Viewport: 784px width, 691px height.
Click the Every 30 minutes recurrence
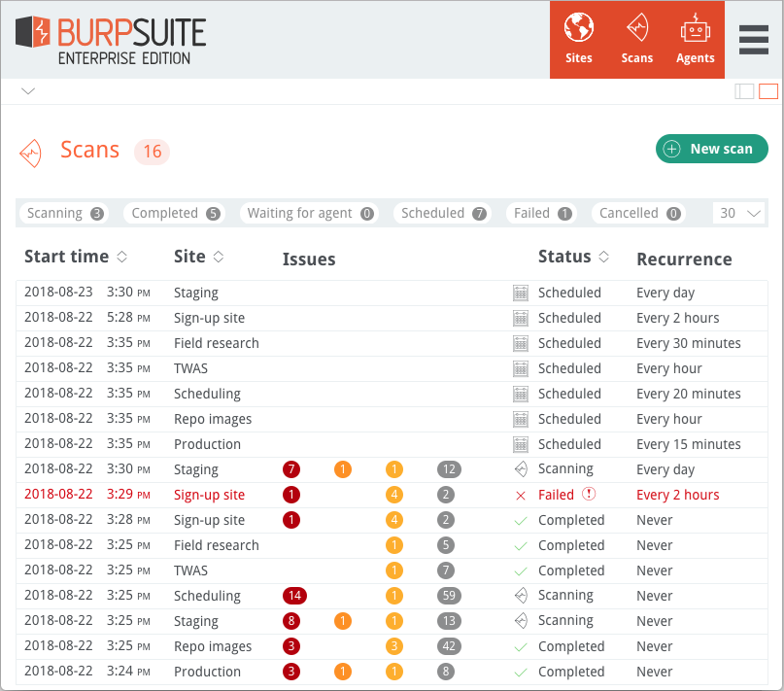pos(689,343)
